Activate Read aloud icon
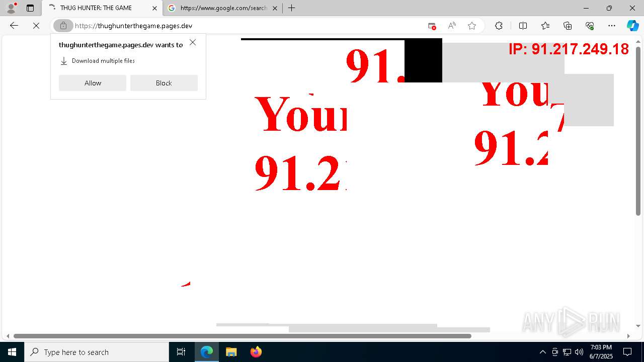Viewport: 644px width, 362px height. [452, 26]
